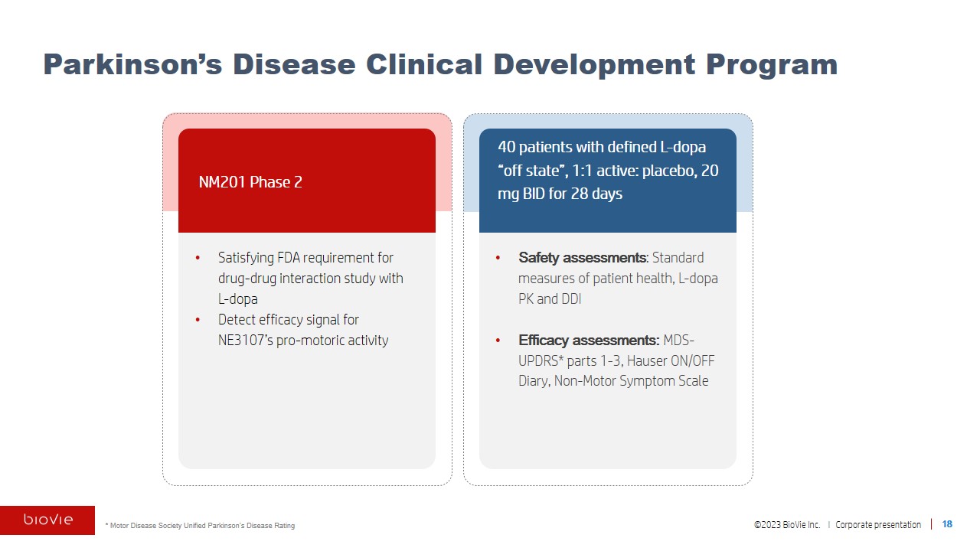Click the bold Safety assessments label
980x551 pixels.
[582, 258]
